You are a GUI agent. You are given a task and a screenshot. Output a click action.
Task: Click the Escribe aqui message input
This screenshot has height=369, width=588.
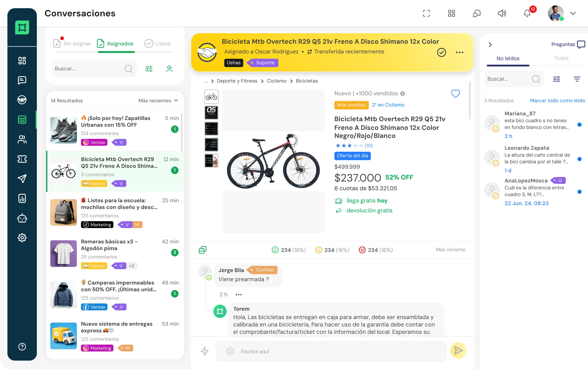[331, 351]
